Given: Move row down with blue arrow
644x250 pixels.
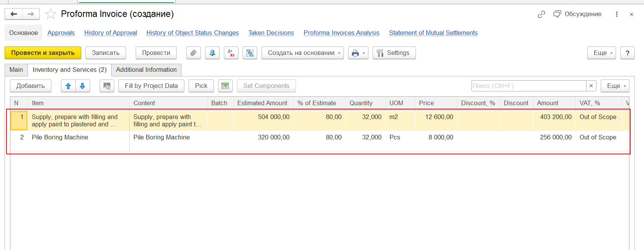Looking at the screenshot, I should pyautogui.click(x=82, y=86).
